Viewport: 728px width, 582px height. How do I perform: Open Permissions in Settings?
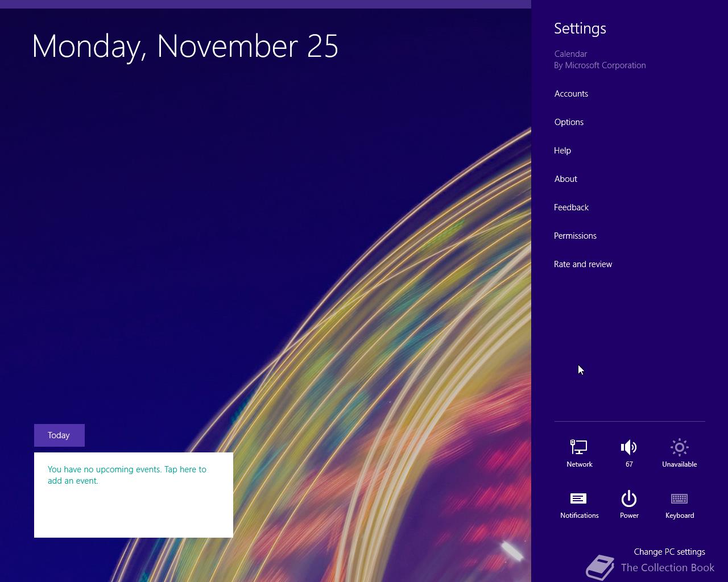[x=575, y=236]
